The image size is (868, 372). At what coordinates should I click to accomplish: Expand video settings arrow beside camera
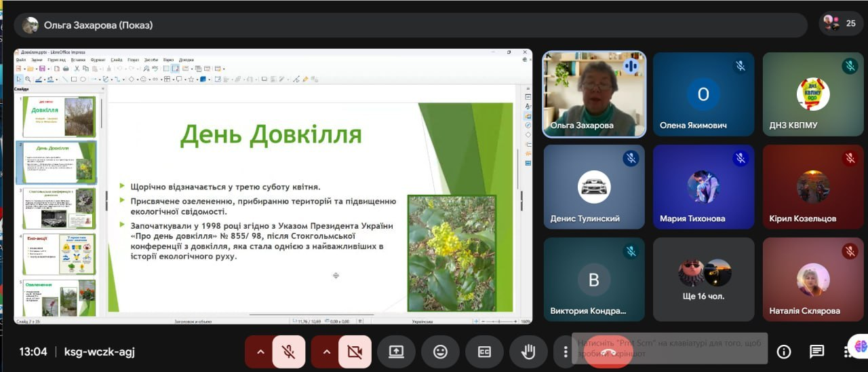[325, 352]
